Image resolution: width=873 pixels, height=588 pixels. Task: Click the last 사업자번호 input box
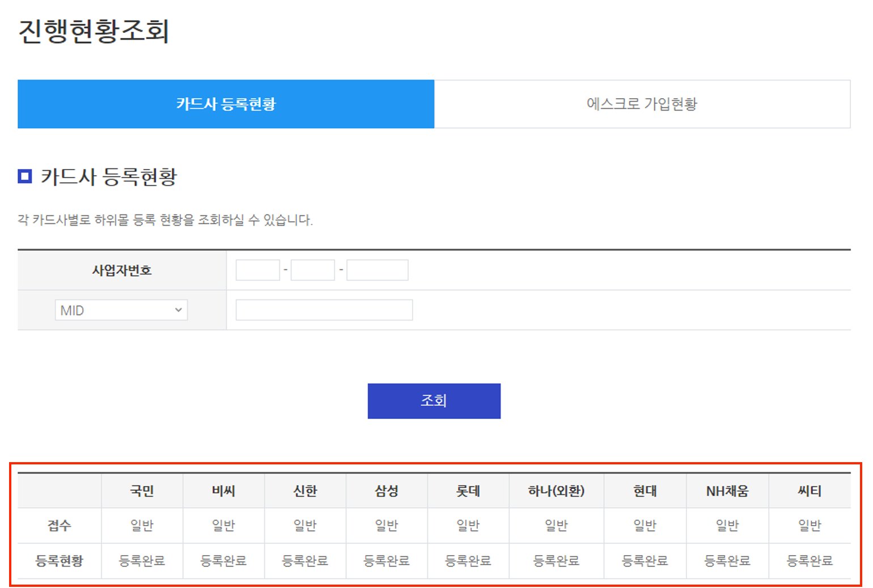tap(377, 269)
